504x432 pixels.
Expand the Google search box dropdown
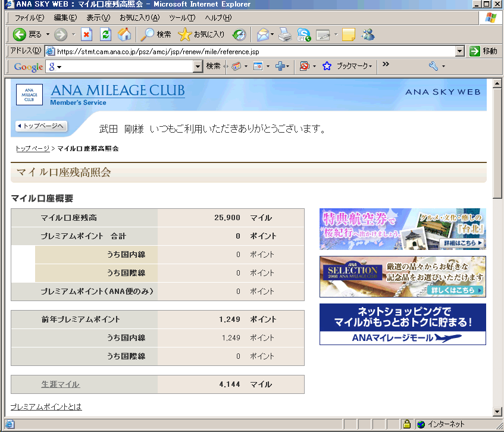click(198, 67)
